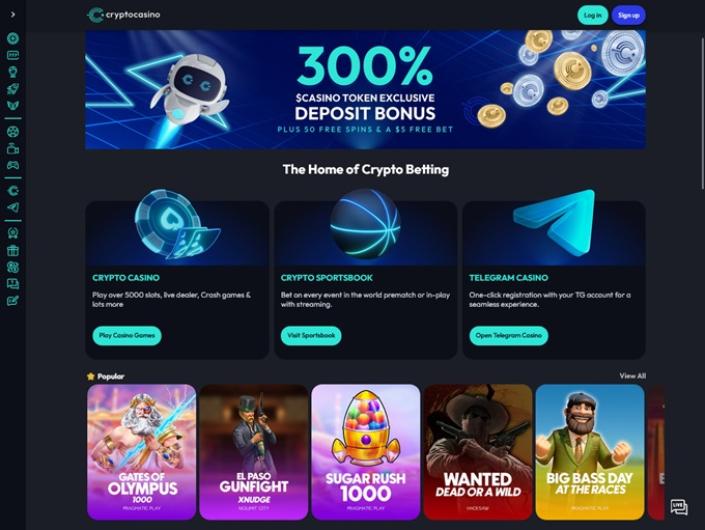Click the 300% deposit bonus banner
The width and height of the screenshot is (705, 530).
[365, 89]
